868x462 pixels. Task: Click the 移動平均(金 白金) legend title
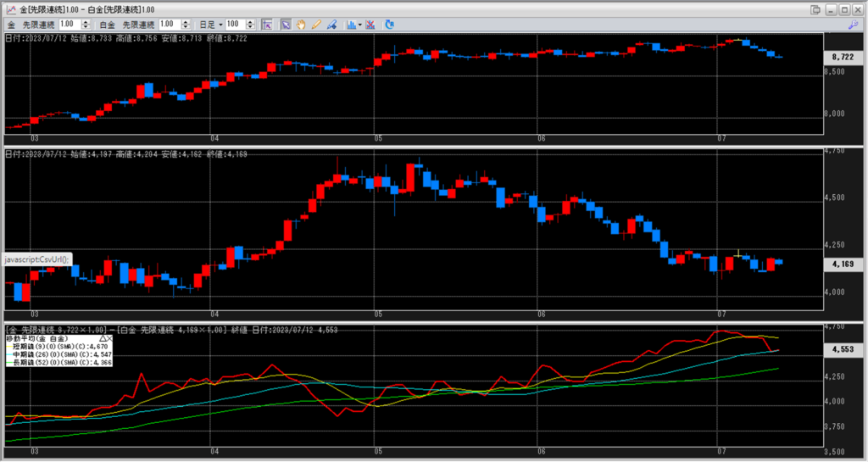click(36, 338)
